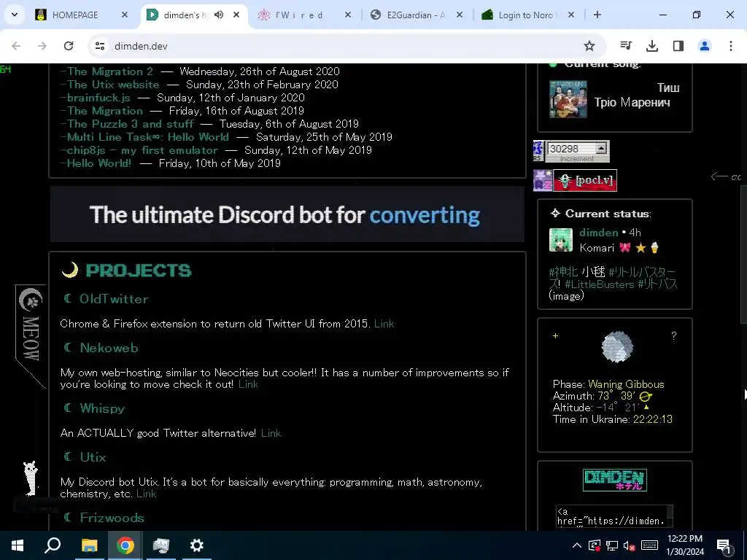
Task: Click the MEOW paw side tab
Action: 31,335
